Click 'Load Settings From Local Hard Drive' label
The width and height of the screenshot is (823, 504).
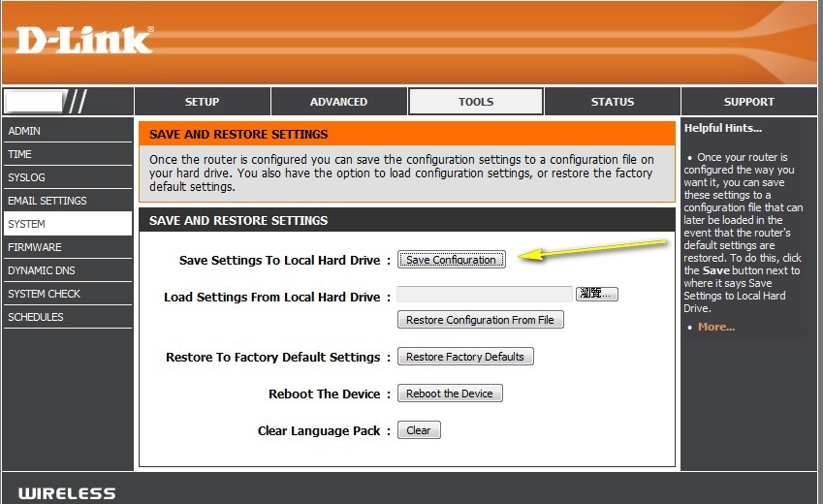coord(271,297)
